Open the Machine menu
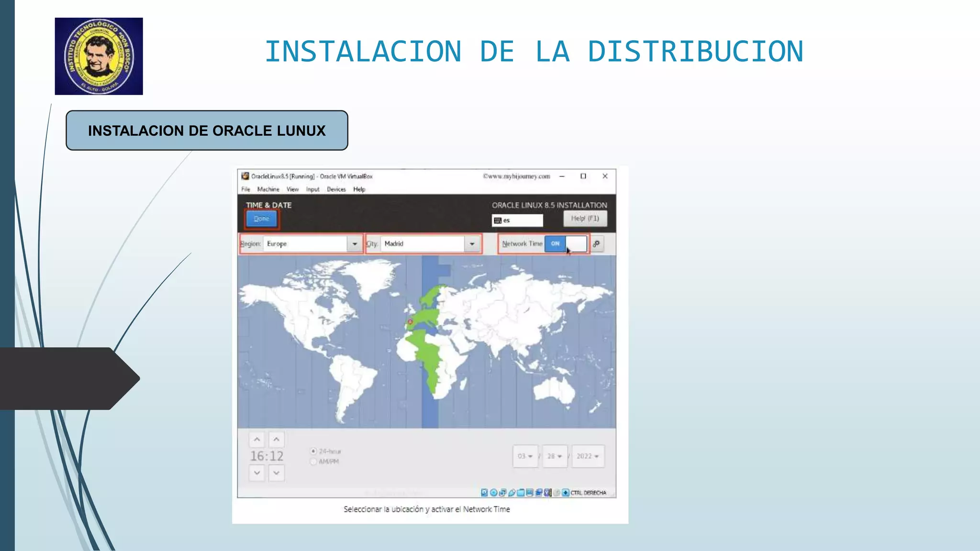Viewport: 980px width, 551px height. (268, 189)
